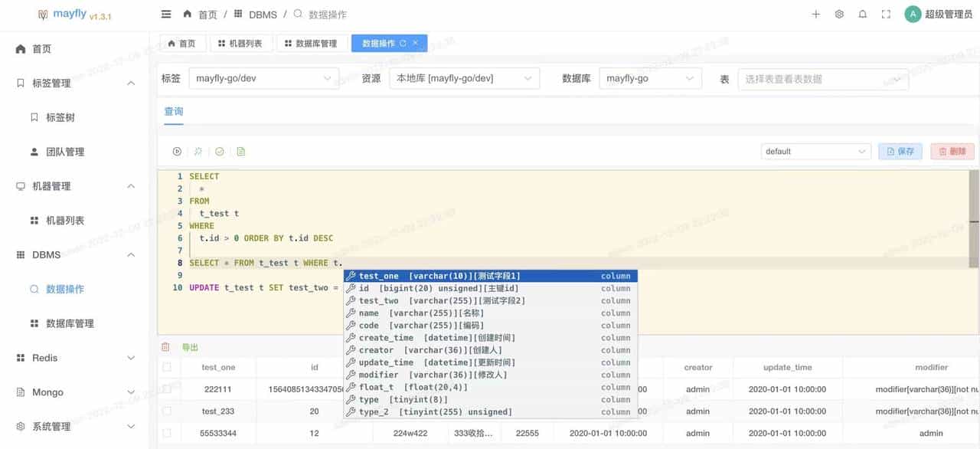This screenshot has height=449, width=980.
Task: Click the 导出 export link
Action: click(x=189, y=346)
